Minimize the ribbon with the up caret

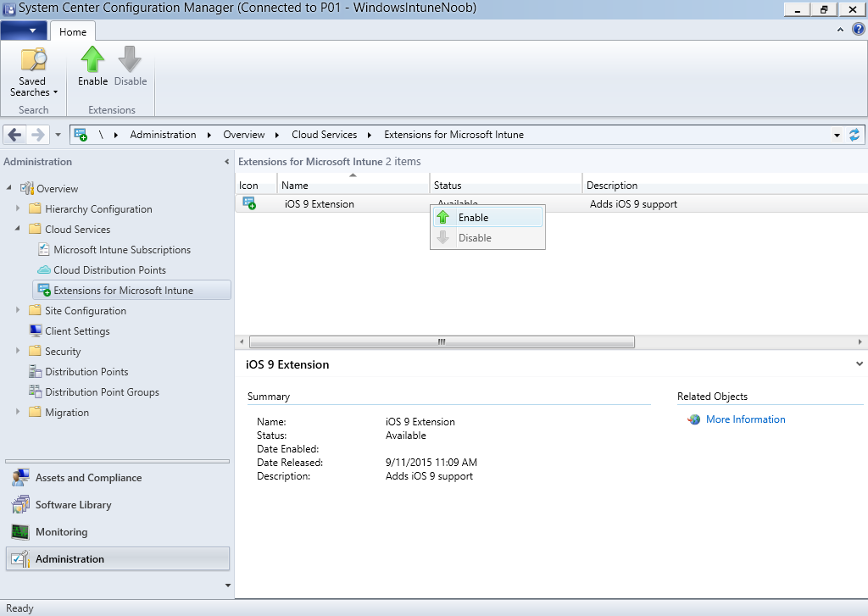[840, 30]
